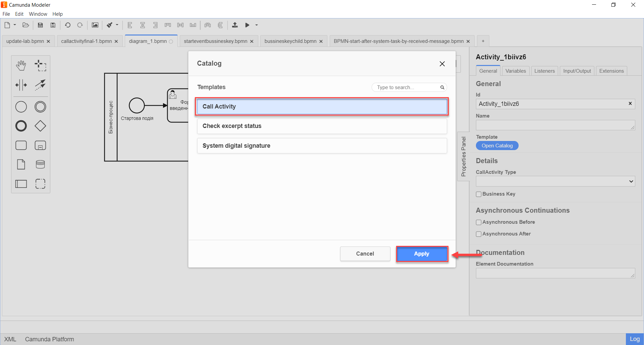The height and width of the screenshot is (345, 644).
Task: Clear the Id field value
Action: [x=630, y=103]
